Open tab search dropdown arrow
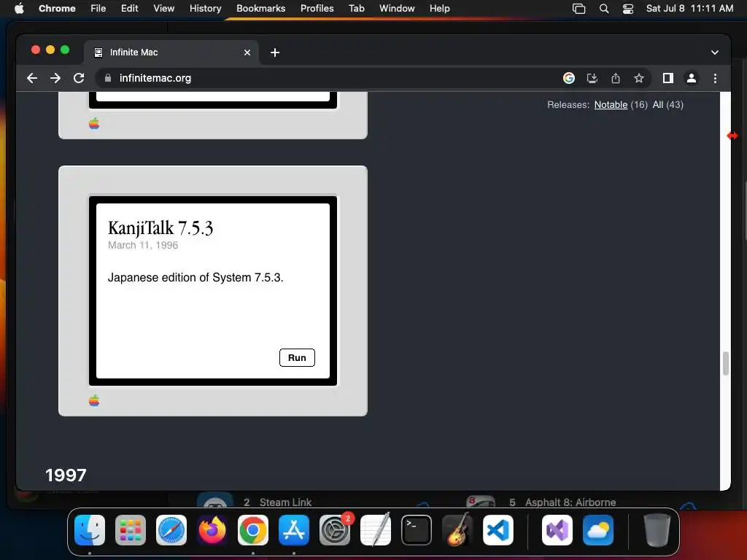The height and width of the screenshot is (560, 747). click(x=715, y=52)
